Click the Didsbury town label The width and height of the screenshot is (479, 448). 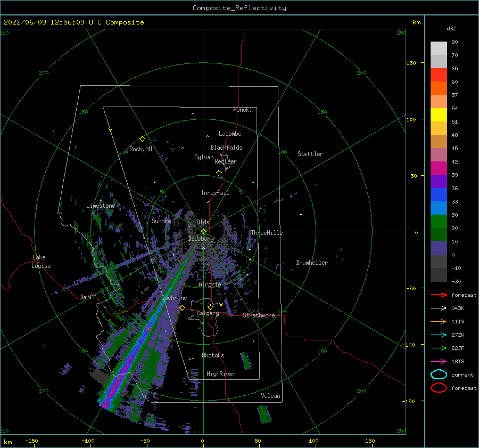(x=201, y=239)
